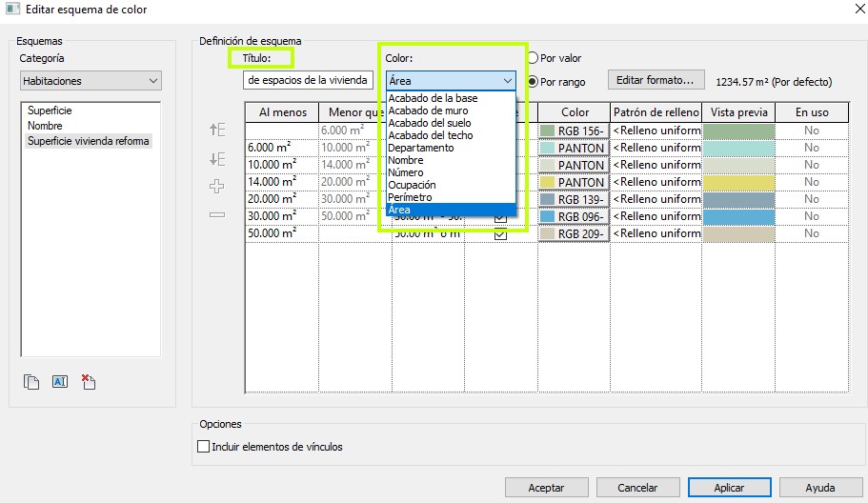Move selected row up
This screenshot has width=868, height=503.
click(x=217, y=131)
